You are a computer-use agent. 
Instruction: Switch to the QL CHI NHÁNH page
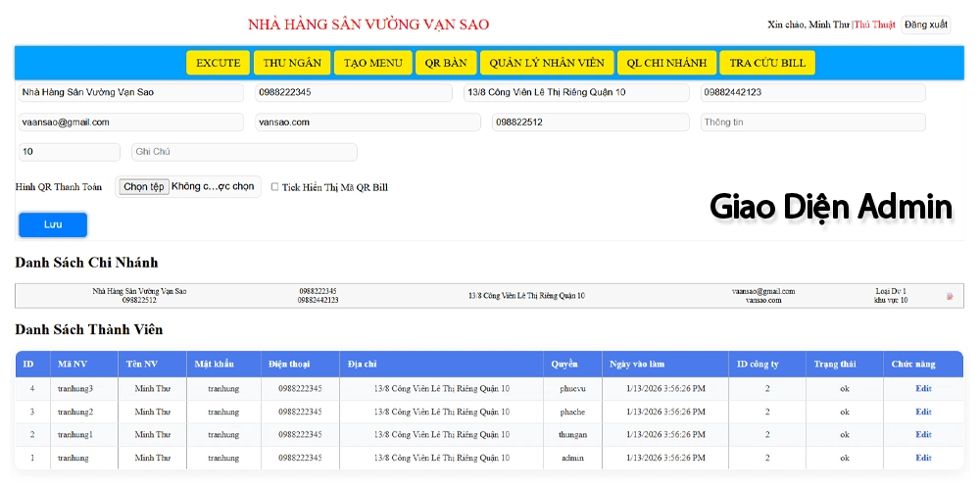tap(666, 63)
